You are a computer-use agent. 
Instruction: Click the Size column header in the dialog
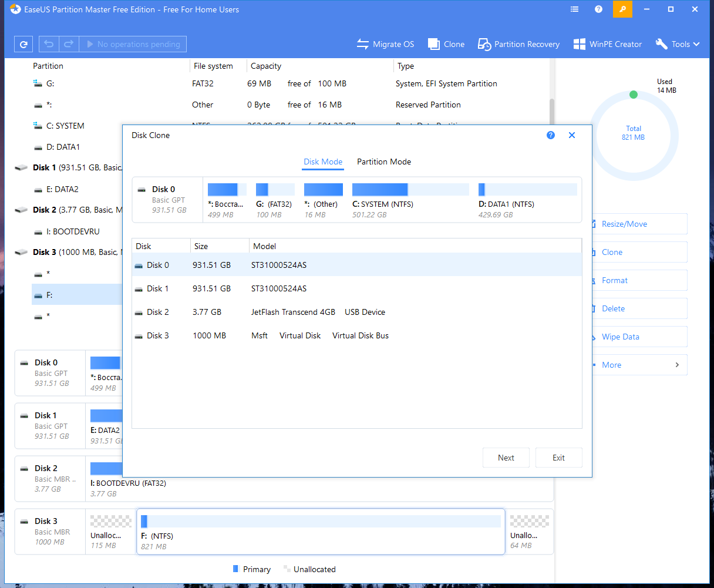click(x=220, y=246)
